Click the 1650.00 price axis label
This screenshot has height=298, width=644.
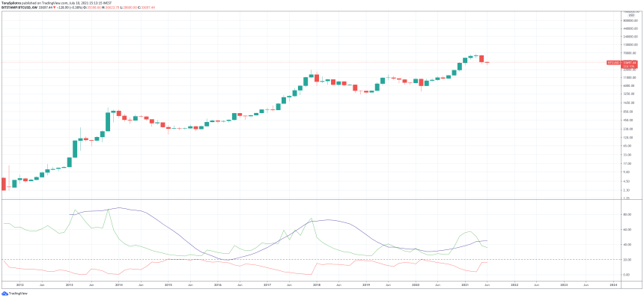point(629,103)
